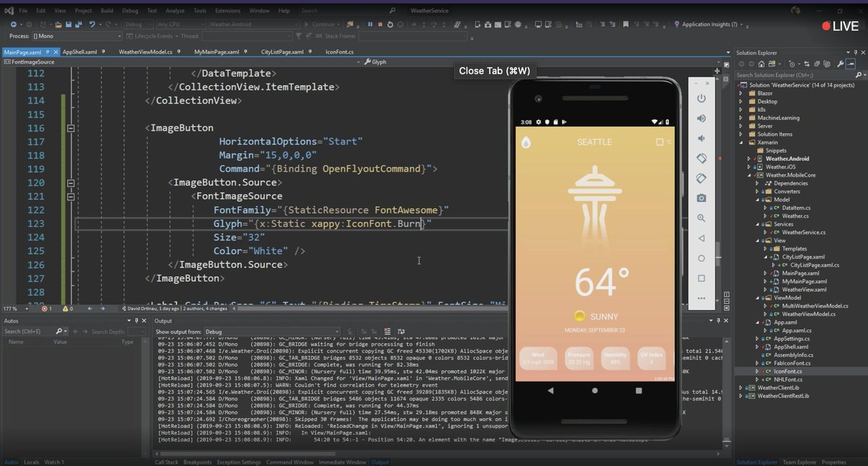Click the red stop debugging icon
Screen dimensions: 868x466
coord(381,24)
